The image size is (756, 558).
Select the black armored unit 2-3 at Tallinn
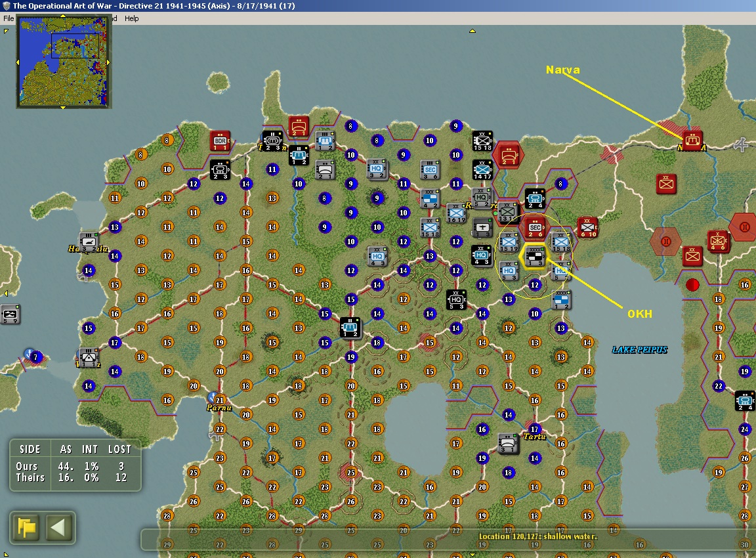click(272, 141)
